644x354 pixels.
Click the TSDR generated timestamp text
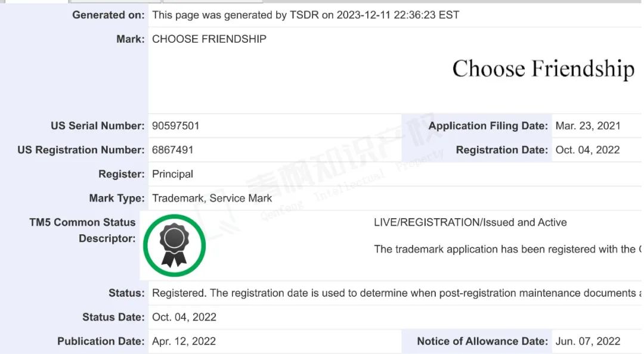pos(305,15)
